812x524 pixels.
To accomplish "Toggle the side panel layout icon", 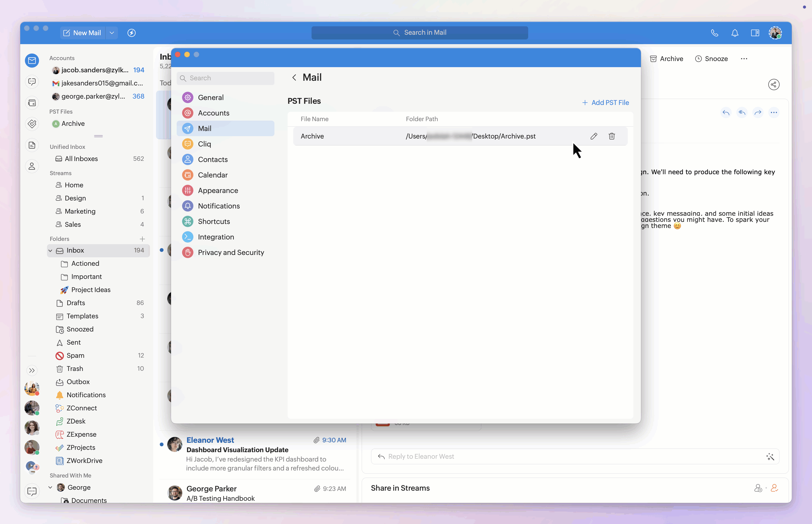I will (755, 33).
